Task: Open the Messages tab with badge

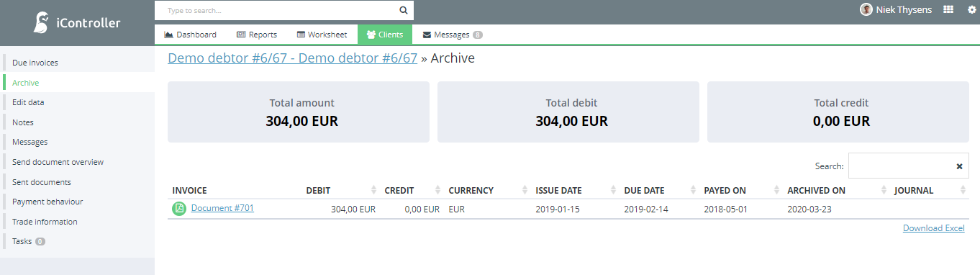Action: [x=453, y=35]
